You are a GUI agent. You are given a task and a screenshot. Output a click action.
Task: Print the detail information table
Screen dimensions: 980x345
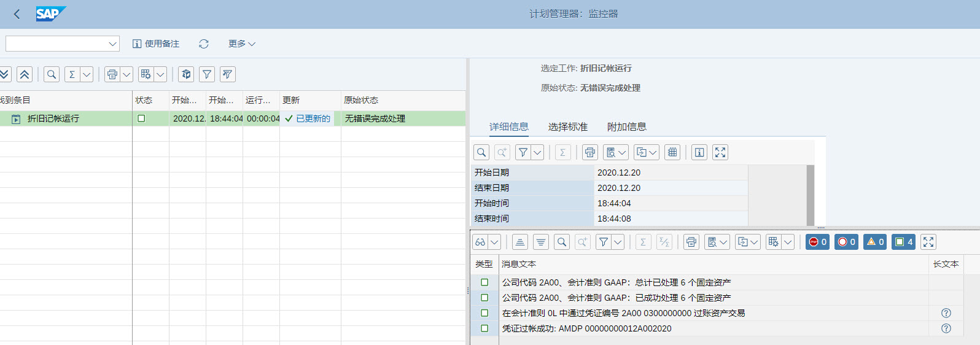coord(590,152)
